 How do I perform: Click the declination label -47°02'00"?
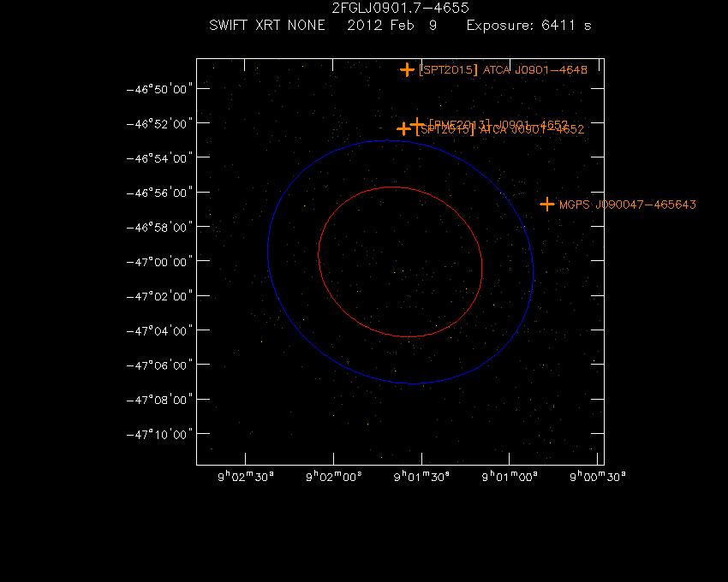click(159, 296)
